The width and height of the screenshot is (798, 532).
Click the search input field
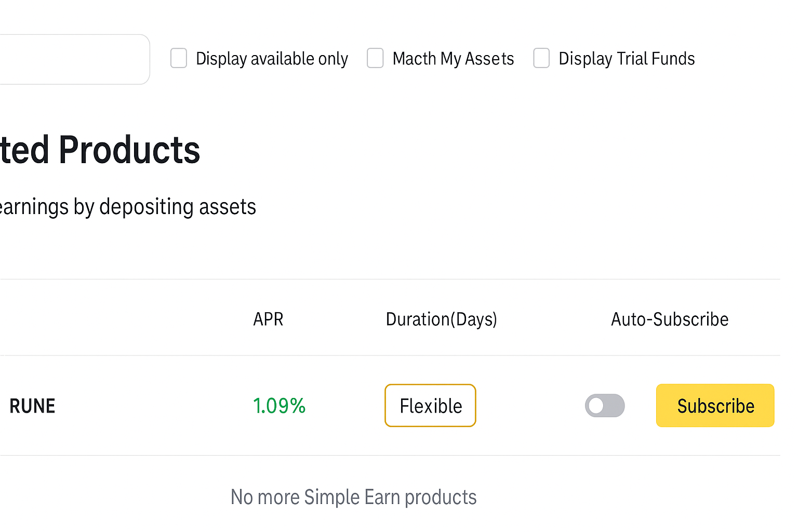(x=73, y=59)
